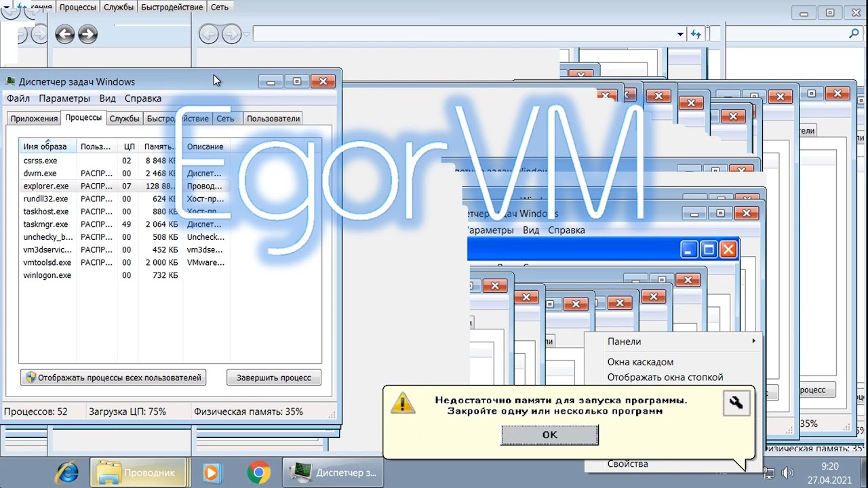The height and width of the screenshot is (488, 868).
Task: Open the Вид menu in the front Task Manager
Action: 108,98
